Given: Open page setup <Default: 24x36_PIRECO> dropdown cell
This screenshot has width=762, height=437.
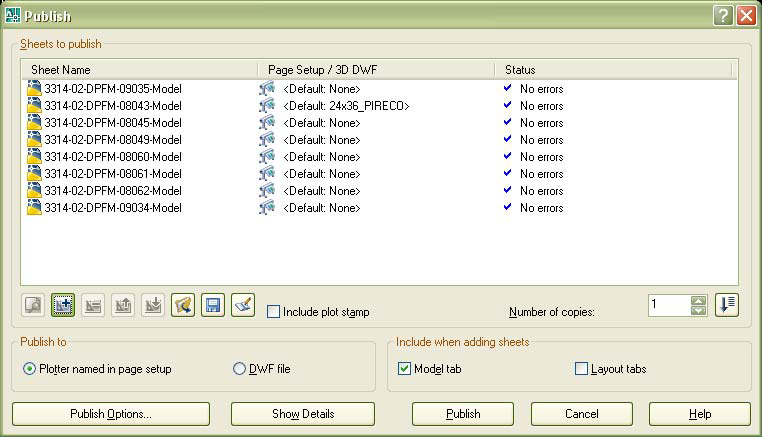Looking at the screenshot, I should [x=346, y=105].
